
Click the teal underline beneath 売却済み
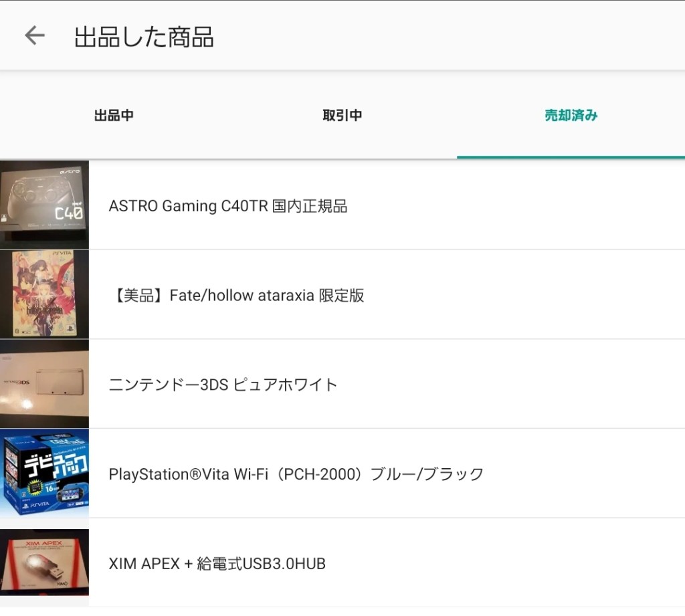coord(571,157)
